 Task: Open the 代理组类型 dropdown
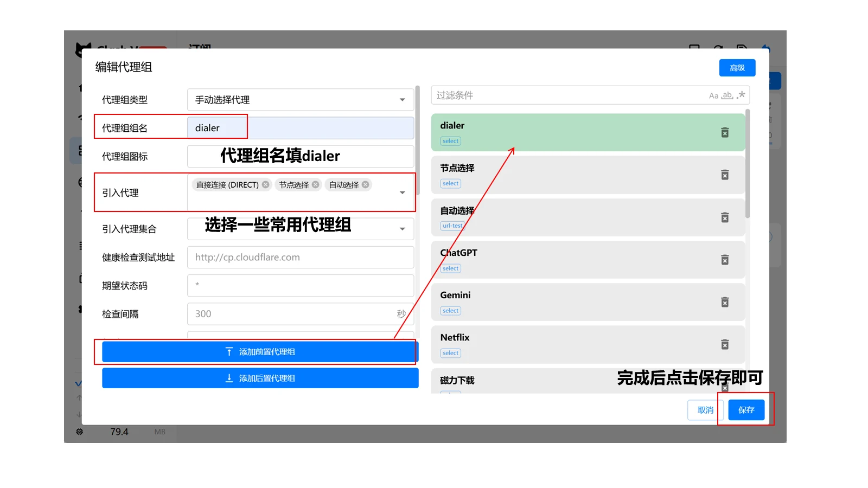coord(301,100)
